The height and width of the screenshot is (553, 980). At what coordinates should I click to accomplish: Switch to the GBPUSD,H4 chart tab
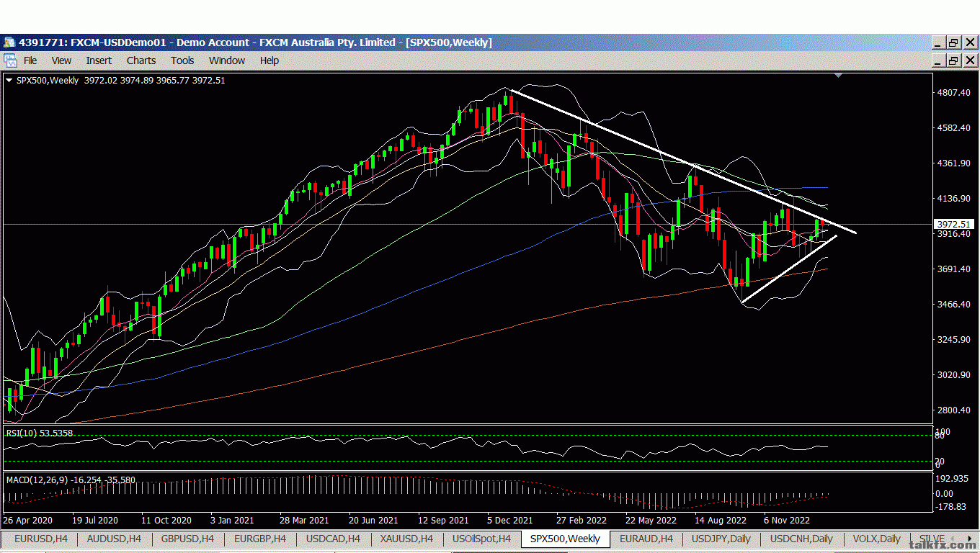187,539
